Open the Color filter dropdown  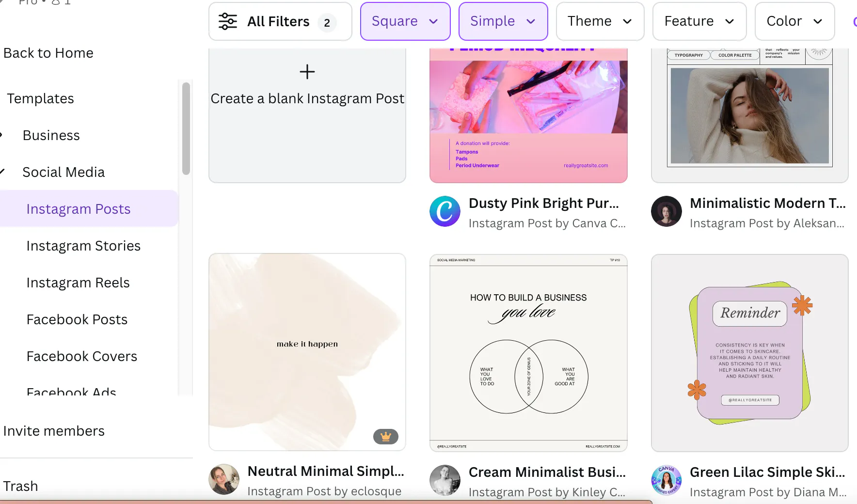coord(794,21)
